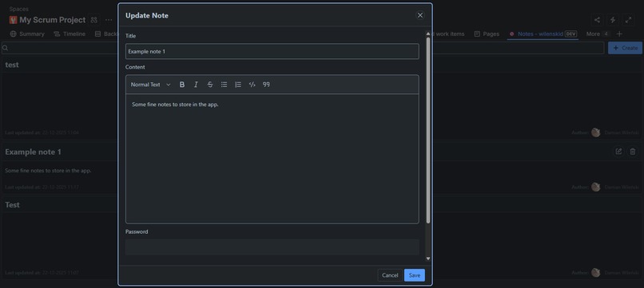Viewport: 644px width, 288px height.
Task: Open the Timeline tab
Action: pyautogui.click(x=70, y=34)
